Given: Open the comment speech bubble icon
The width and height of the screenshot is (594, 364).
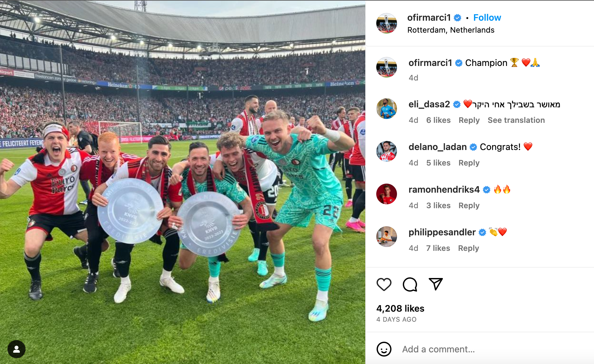Looking at the screenshot, I should [410, 284].
